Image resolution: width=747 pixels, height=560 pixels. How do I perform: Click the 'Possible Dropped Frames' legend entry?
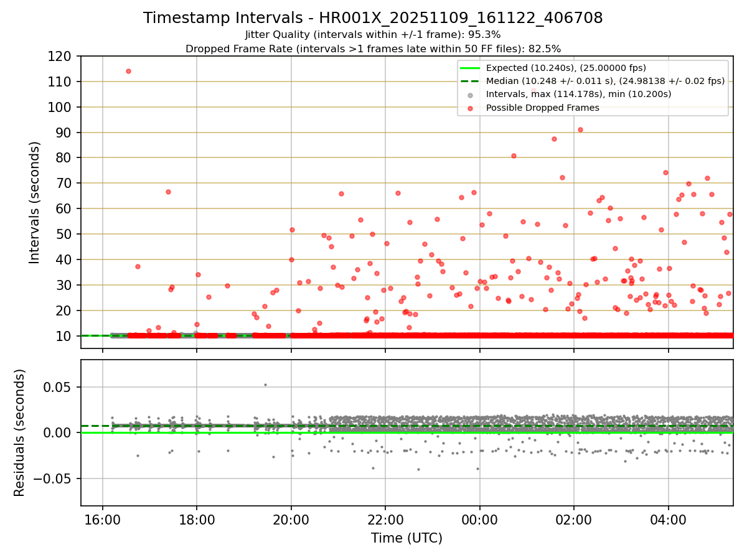click(x=542, y=108)
